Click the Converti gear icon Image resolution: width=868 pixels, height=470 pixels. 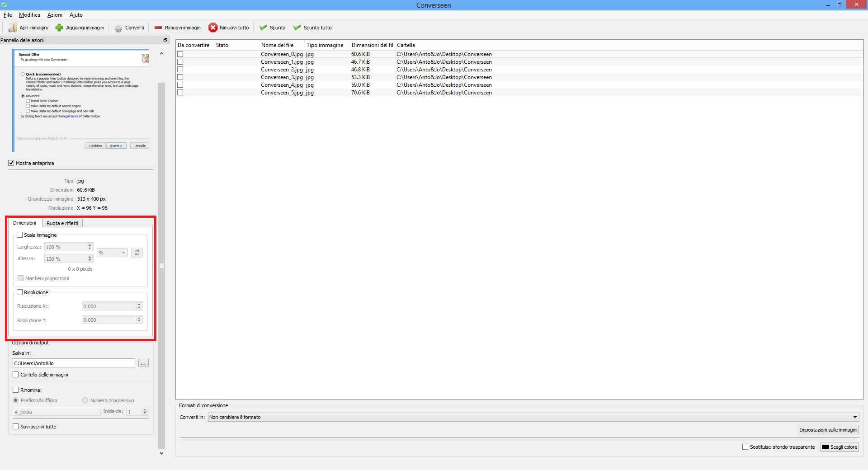118,28
